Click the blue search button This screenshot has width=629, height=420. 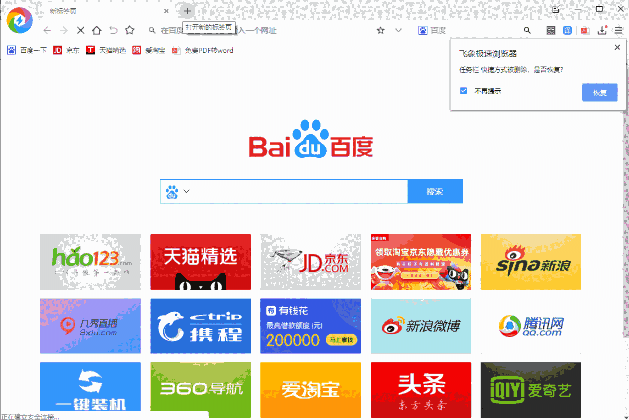coord(435,192)
